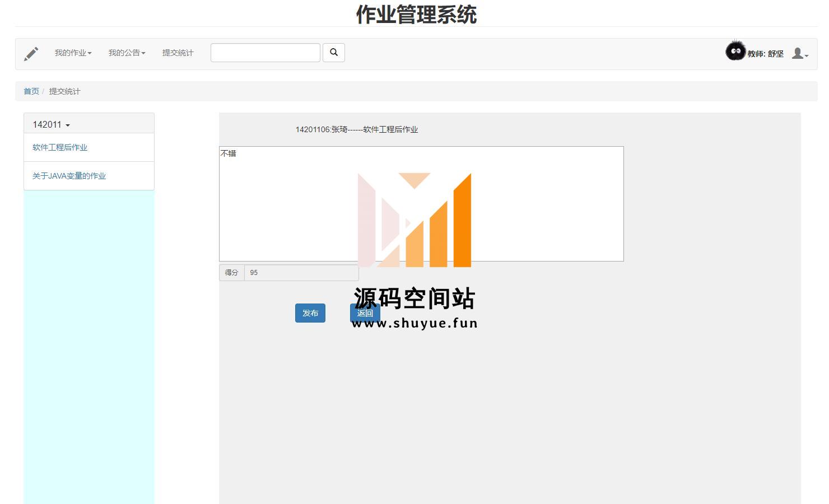Viewport: 829px width, 504px height.
Task: Click the teacher avatar image
Action: click(735, 51)
